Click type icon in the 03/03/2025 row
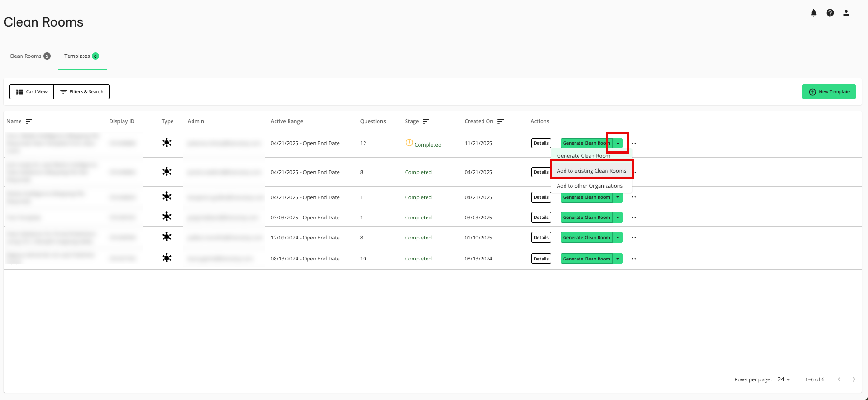This screenshot has height=400, width=868. [167, 217]
